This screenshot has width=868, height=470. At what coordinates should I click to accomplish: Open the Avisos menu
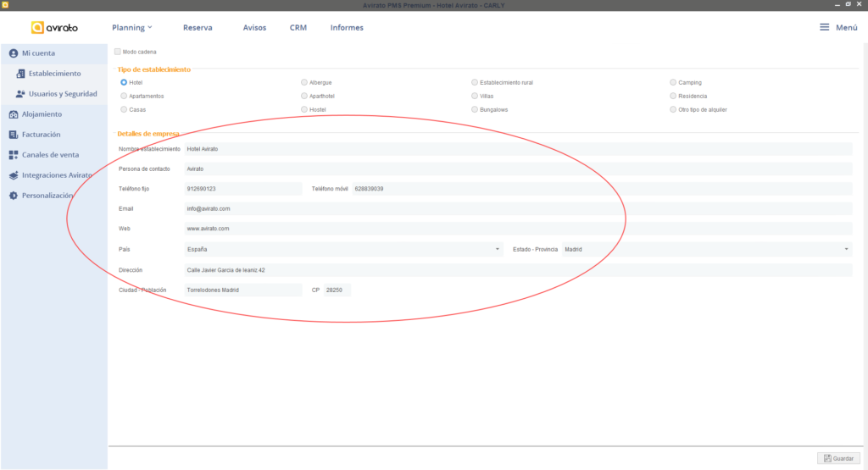[254, 28]
